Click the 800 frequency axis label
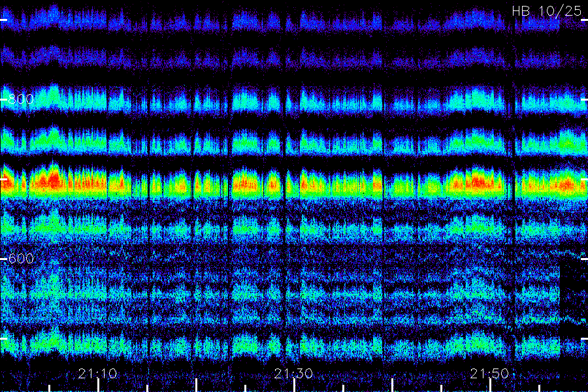This screenshot has width=588, height=392. coord(21,99)
